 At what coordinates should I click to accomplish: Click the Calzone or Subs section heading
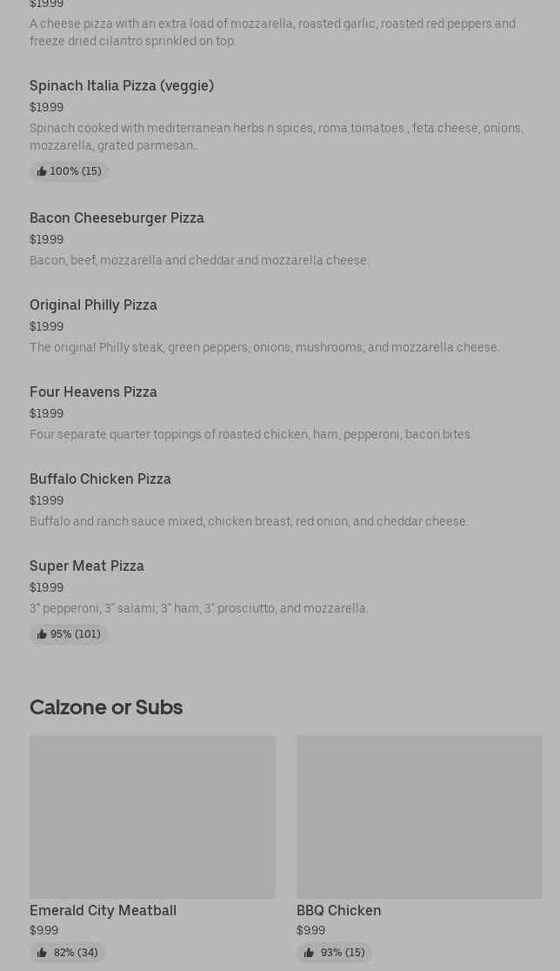click(x=106, y=706)
